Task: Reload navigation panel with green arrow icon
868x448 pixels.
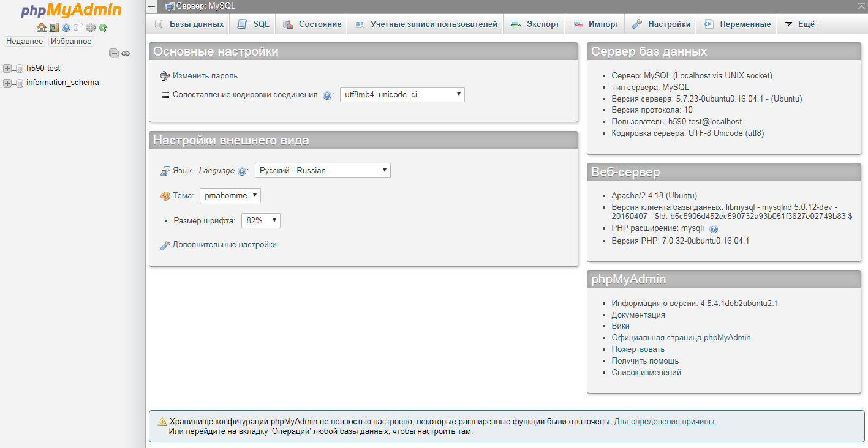Action: tap(103, 28)
